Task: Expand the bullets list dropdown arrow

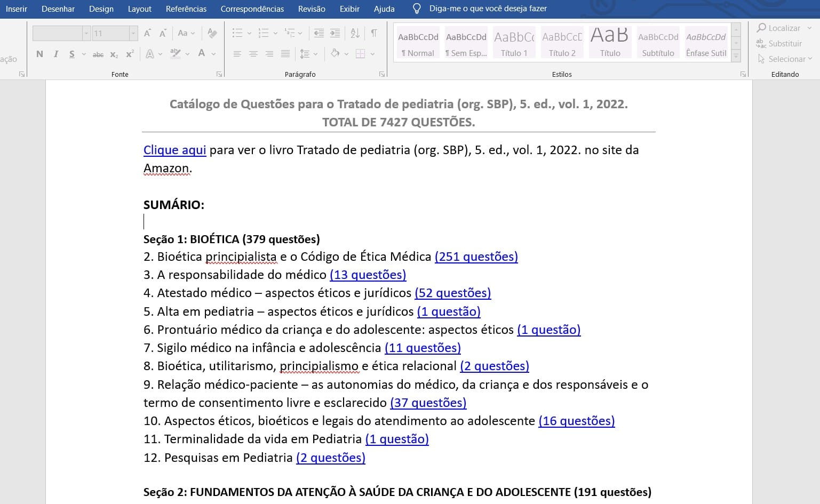Action: (x=249, y=33)
